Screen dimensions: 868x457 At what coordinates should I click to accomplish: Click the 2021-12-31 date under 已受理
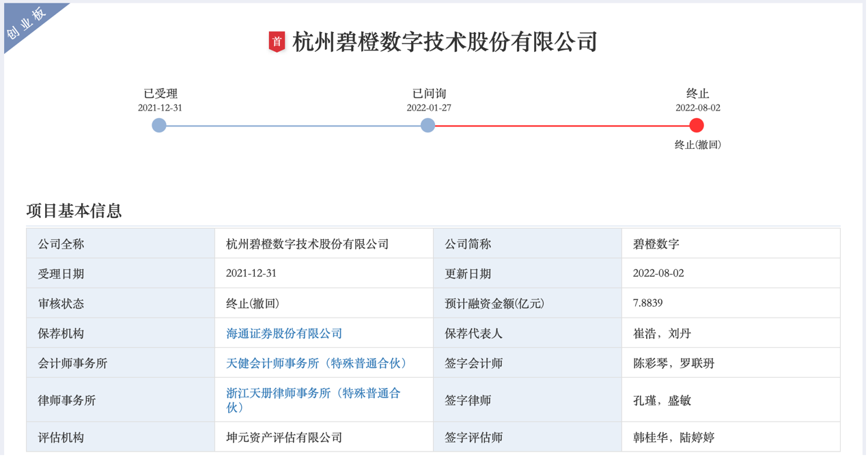(159, 107)
